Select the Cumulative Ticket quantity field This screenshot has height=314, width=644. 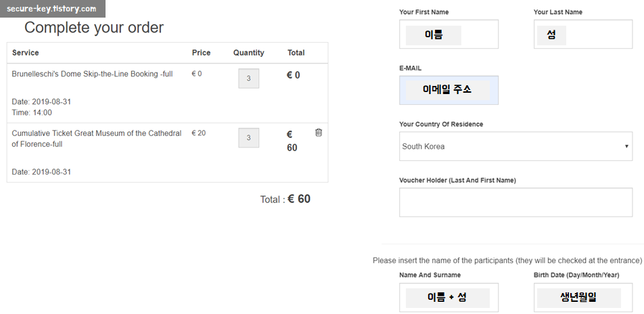pos(248,137)
